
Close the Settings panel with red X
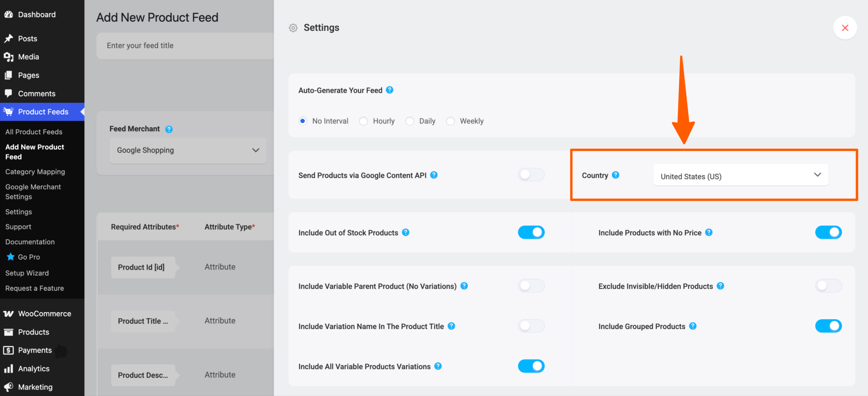click(845, 28)
